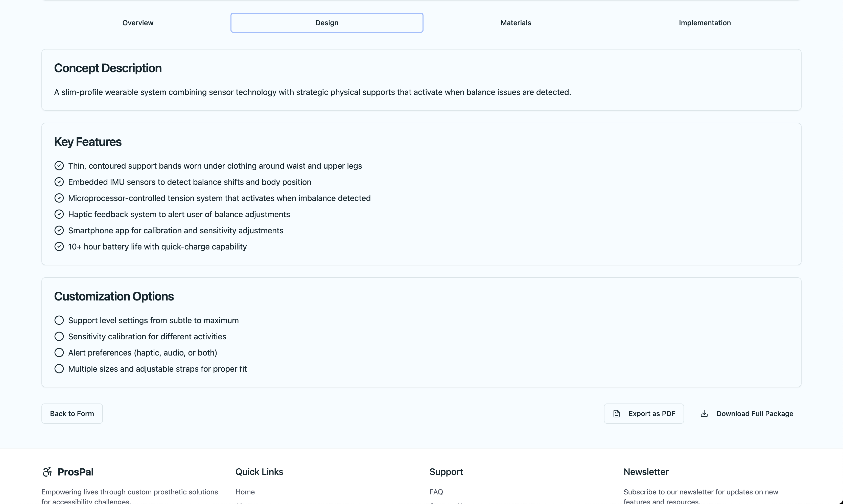Viewport: 843px width, 504px height.
Task: Open the Home footer link
Action: (245, 492)
